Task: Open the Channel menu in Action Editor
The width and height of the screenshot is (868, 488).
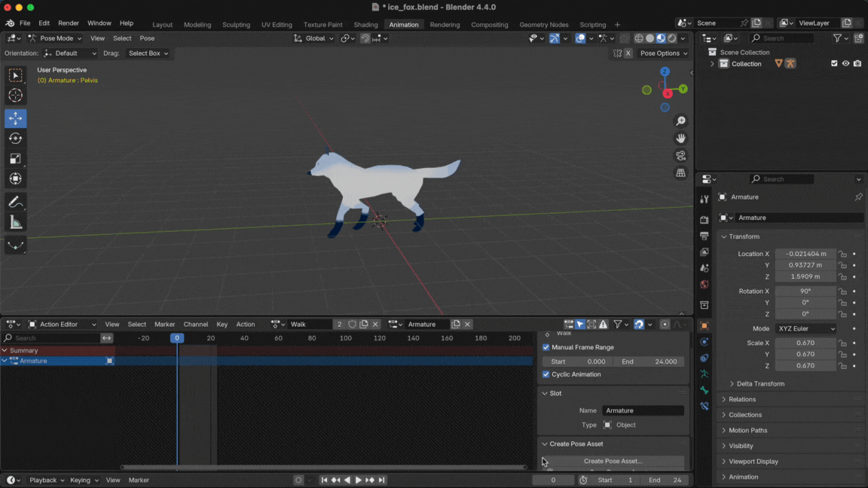Action: tap(195, 325)
